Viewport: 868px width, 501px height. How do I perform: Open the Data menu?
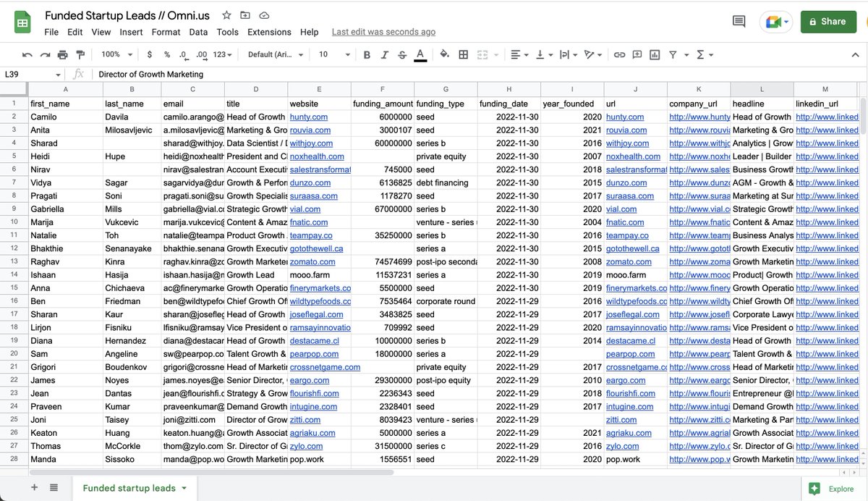point(198,32)
